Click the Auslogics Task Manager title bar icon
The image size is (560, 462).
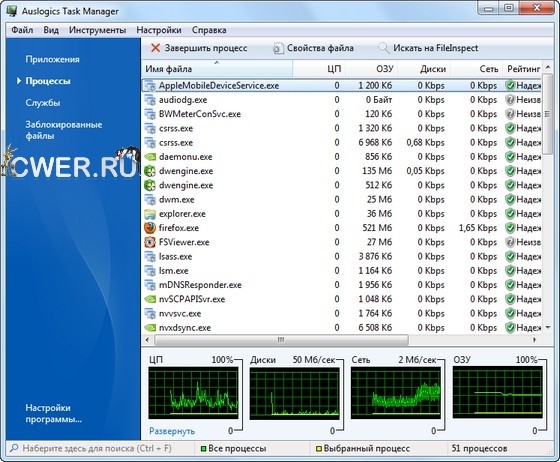point(12,11)
